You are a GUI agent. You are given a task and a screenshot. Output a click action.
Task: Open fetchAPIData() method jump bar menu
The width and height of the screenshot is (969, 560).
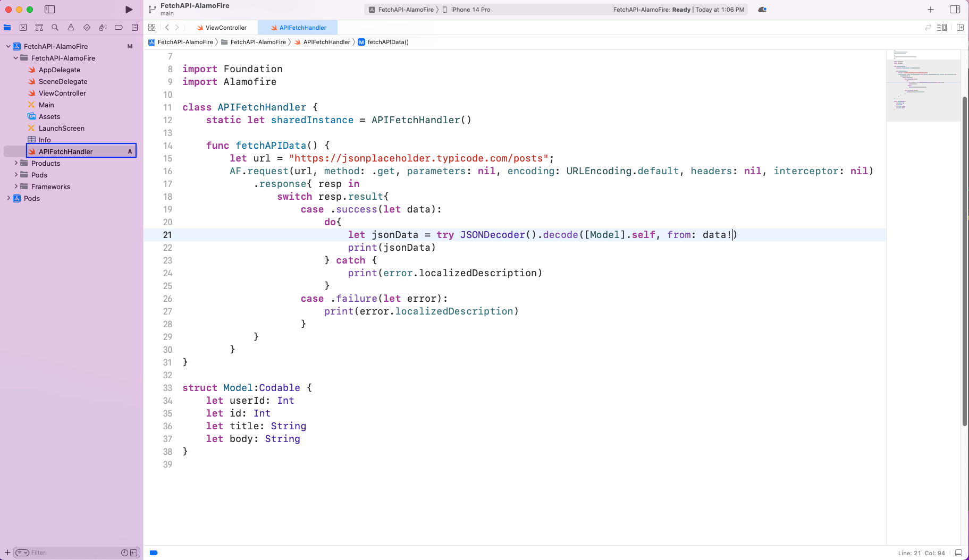pyautogui.click(x=383, y=42)
